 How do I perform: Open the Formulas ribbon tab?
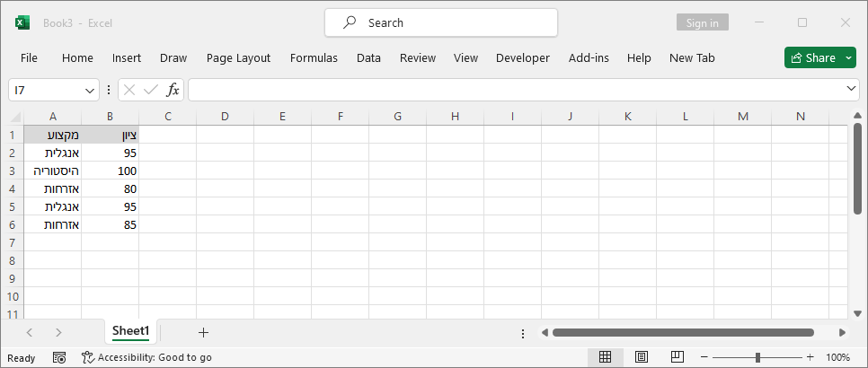pyautogui.click(x=314, y=57)
